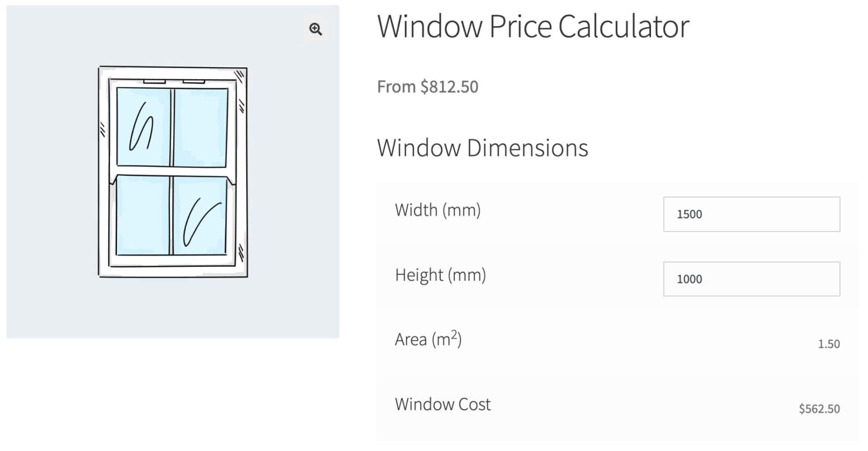Click the Height (mm) label

coord(441,274)
